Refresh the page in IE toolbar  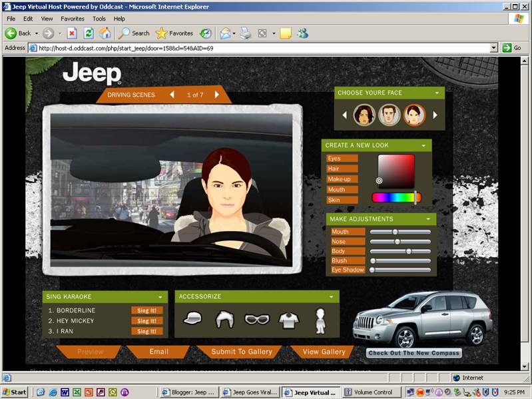pos(89,33)
